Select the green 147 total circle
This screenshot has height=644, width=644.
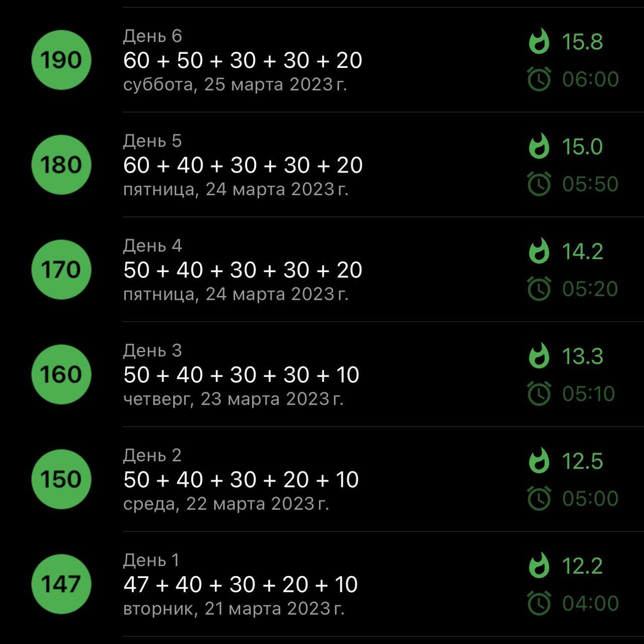tap(61, 584)
